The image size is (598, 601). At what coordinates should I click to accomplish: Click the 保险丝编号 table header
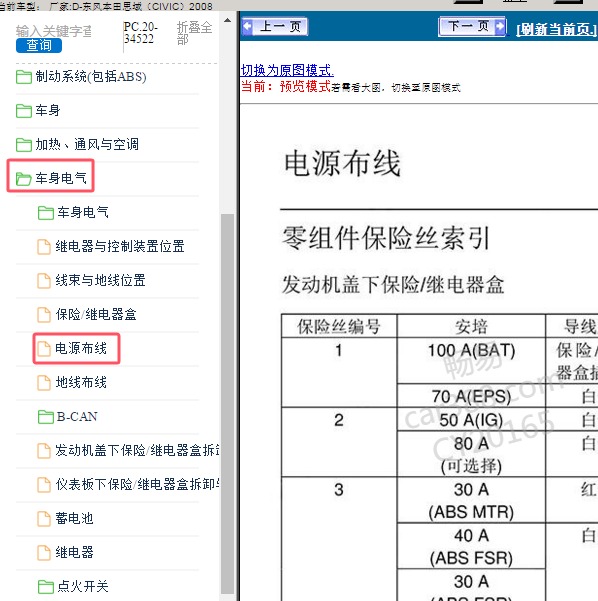pyautogui.click(x=339, y=327)
